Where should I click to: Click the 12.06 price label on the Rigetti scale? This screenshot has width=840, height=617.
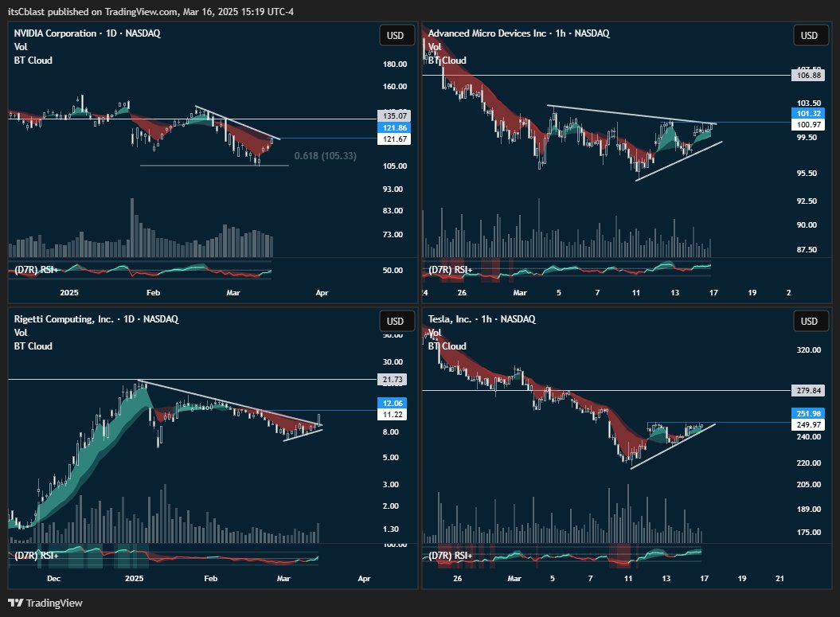click(x=393, y=403)
